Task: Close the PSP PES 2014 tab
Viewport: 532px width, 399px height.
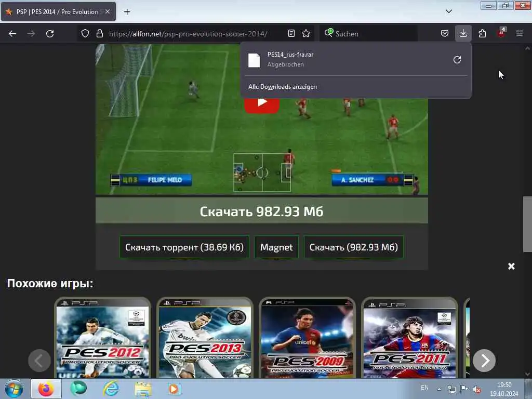Action: click(x=108, y=11)
